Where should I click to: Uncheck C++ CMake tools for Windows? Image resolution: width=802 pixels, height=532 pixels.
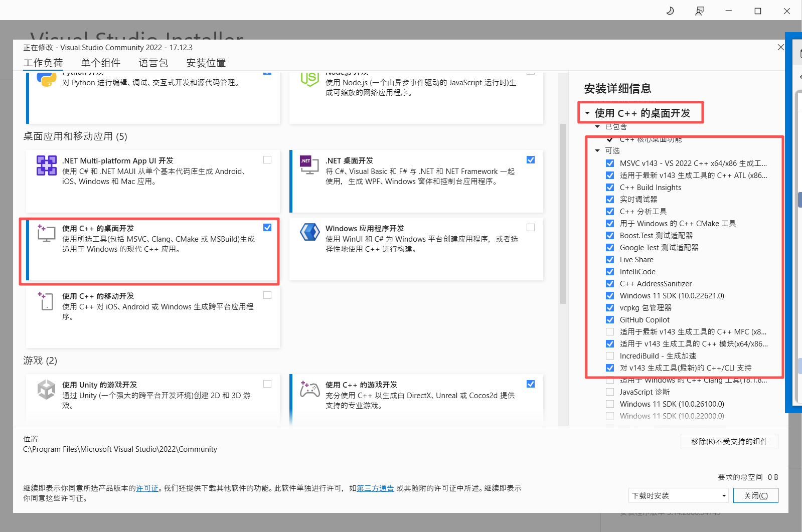click(610, 224)
